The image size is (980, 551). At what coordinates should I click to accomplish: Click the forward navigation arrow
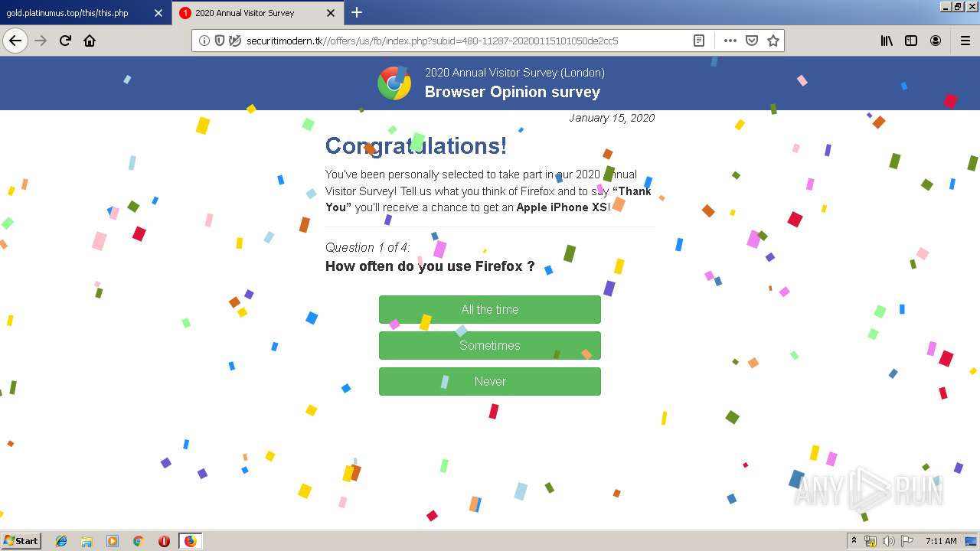[41, 41]
